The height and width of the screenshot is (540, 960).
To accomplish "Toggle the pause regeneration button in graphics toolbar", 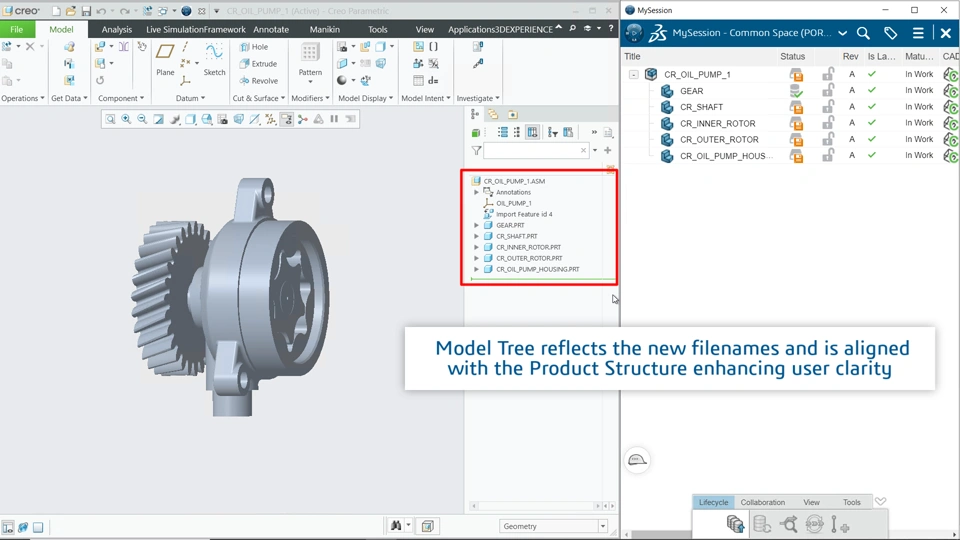I will [x=334, y=119].
